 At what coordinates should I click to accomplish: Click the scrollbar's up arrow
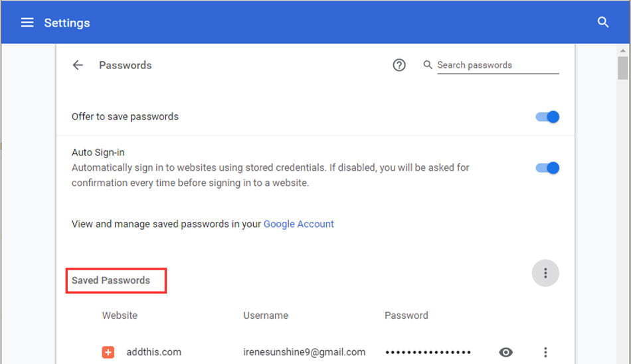[x=623, y=50]
